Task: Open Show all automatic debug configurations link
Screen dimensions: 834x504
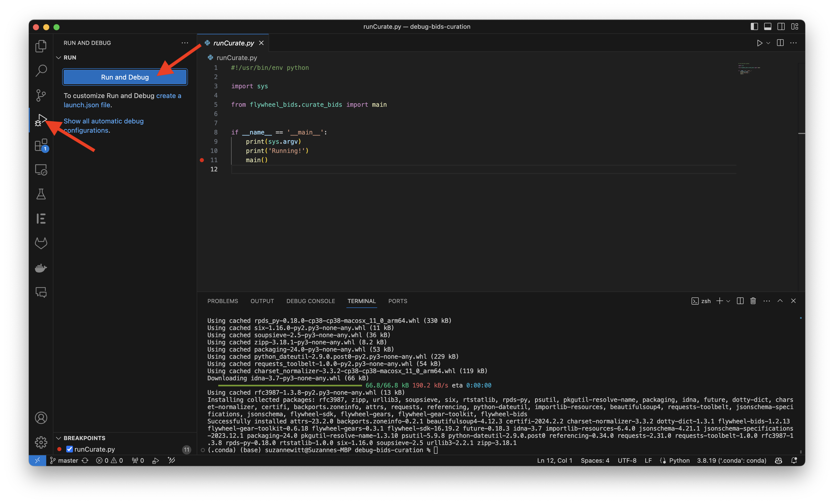Action: [x=103, y=125]
